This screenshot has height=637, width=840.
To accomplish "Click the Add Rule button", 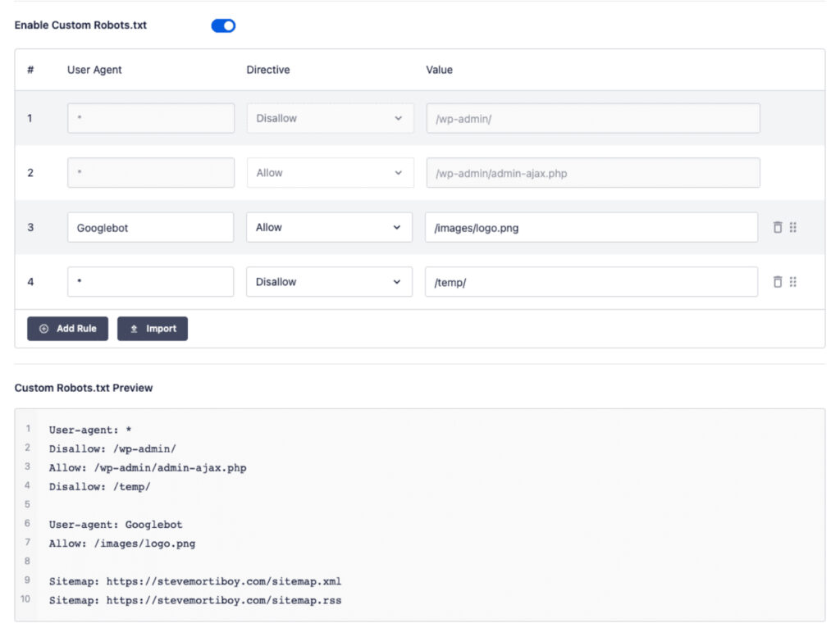I will 67,329.
